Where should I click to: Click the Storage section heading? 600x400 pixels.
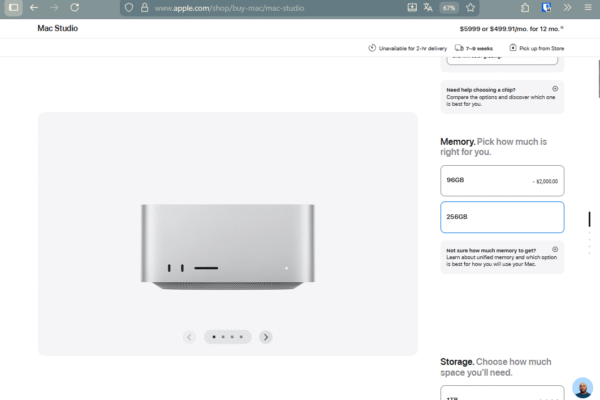tap(496, 367)
